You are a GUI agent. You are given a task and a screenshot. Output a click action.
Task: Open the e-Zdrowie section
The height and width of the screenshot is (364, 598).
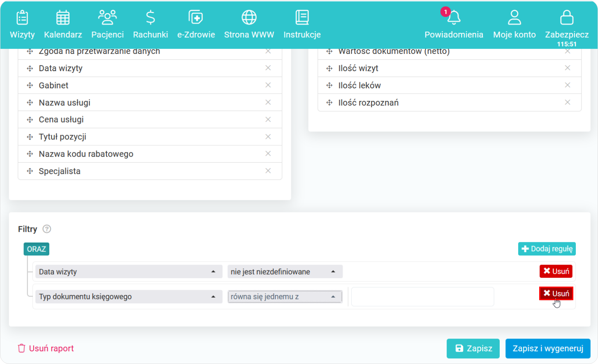[196, 25]
